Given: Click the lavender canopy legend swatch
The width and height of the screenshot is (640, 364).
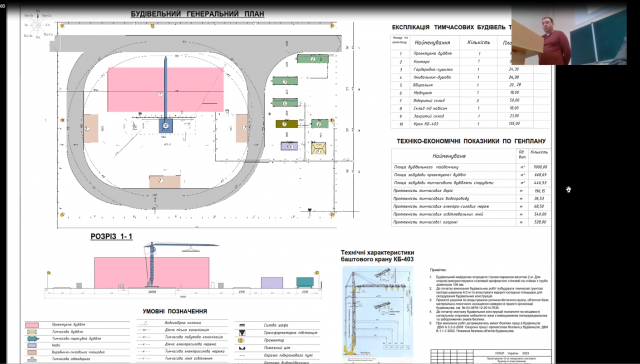Looking at the screenshot, I should [32, 345].
